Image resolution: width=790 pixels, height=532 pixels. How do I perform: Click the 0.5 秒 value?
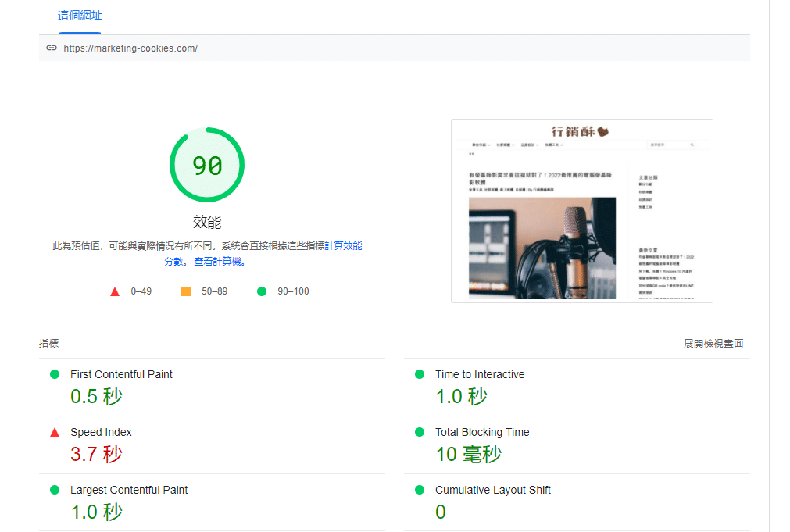(x=96, y=397)
